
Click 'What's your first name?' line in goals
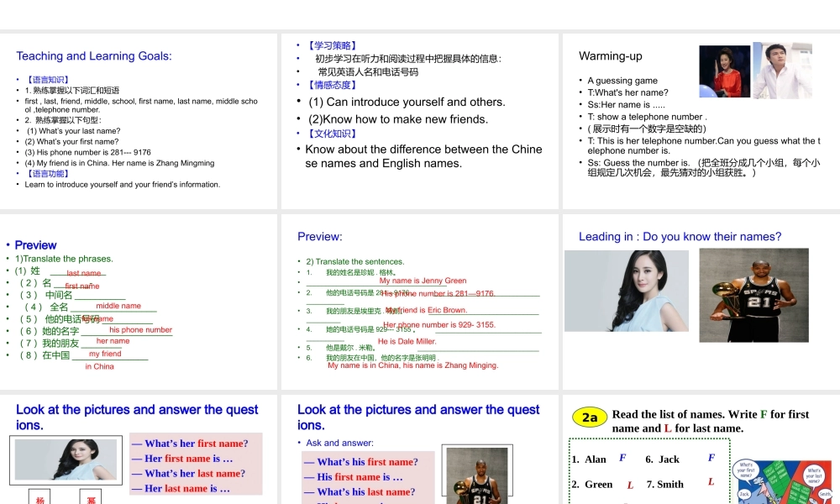[x=71, y=141]
